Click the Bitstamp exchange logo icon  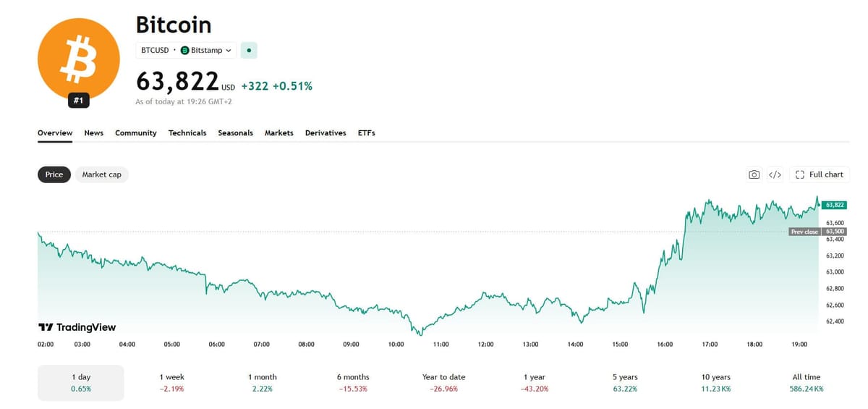click(x=184, y=51)
